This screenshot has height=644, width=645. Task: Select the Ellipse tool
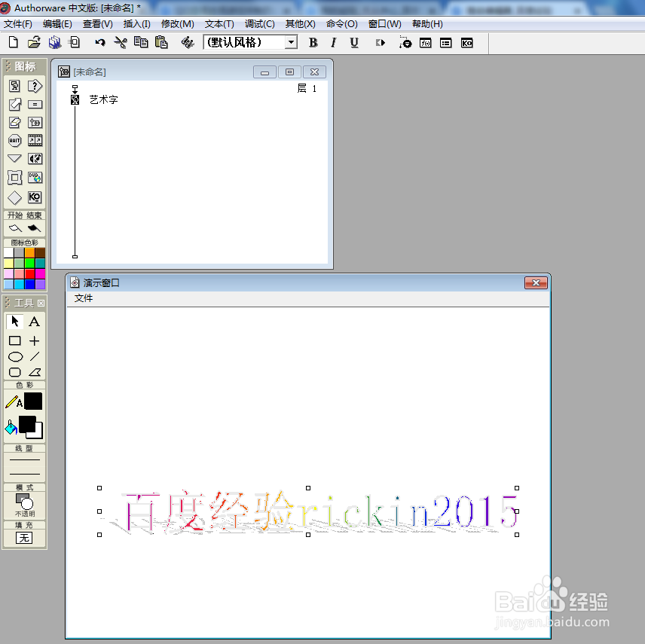(x=15, y=356)
